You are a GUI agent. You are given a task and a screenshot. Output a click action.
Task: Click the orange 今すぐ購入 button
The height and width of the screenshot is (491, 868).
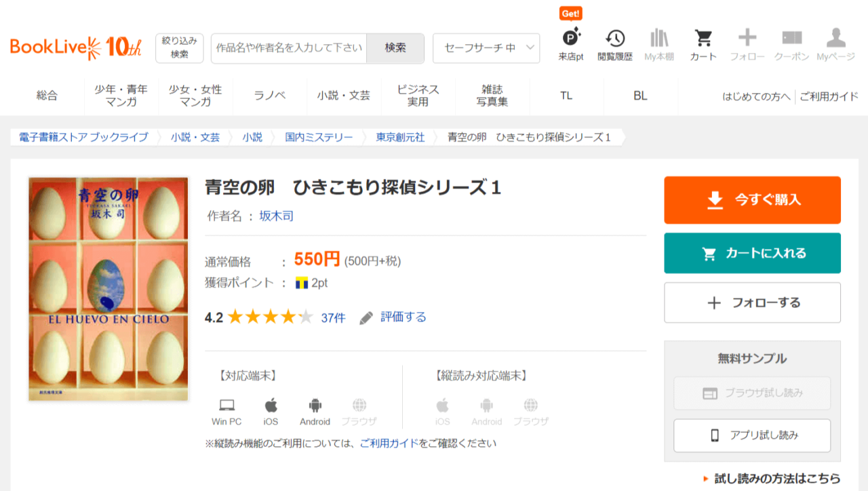pyautogui.click(x=752, y=199)
